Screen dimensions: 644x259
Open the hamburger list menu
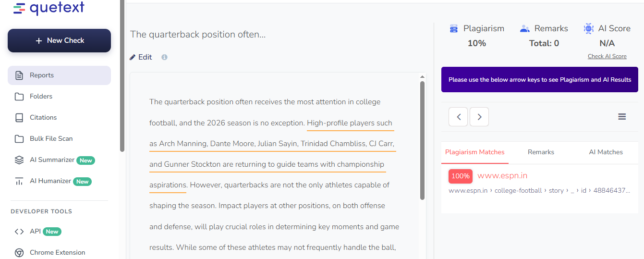coord(622,117)
